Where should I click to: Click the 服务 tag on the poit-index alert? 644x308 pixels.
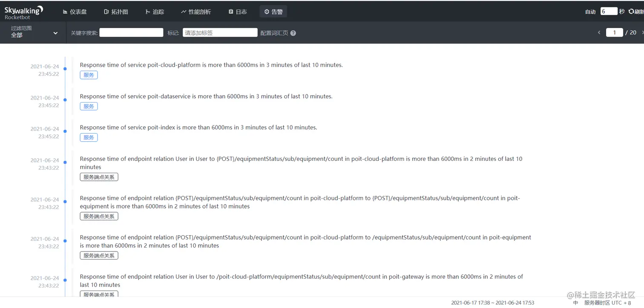tap(89, 137)
